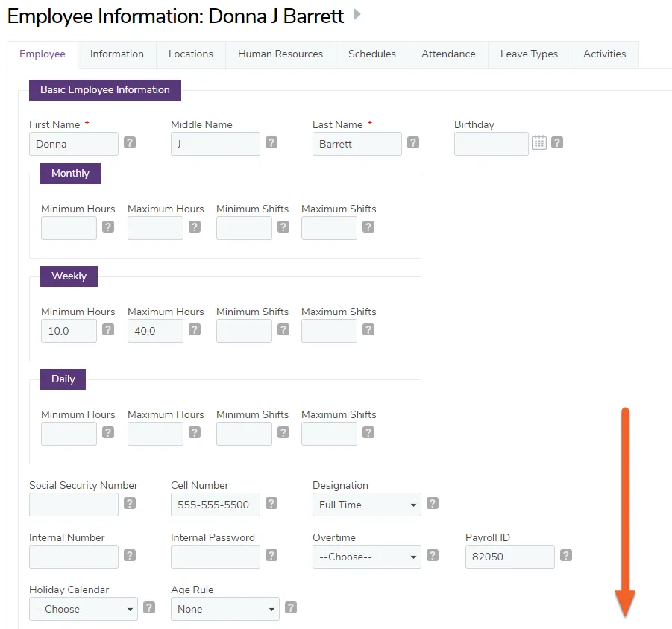The width and height of the screenshot is (672, 629).
Task: Click the Basic Employee Information header
Action: click(x=105, y=90)
